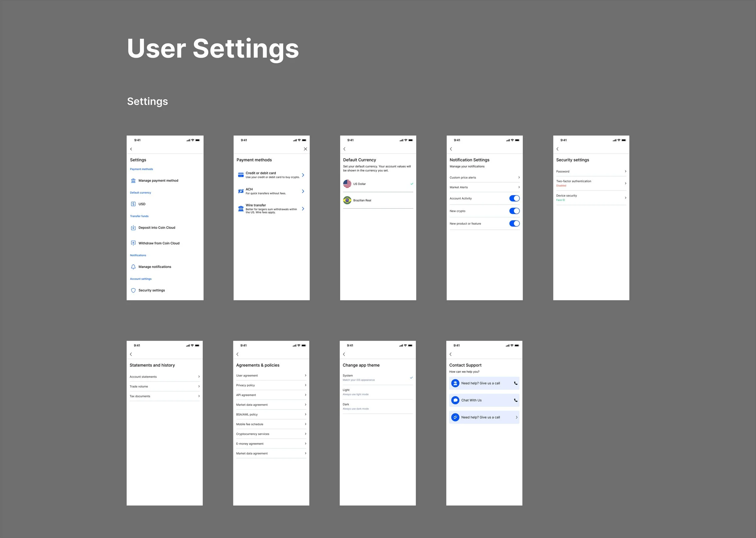
Task: Go back from Security settings screen
Action: [557, 149]
